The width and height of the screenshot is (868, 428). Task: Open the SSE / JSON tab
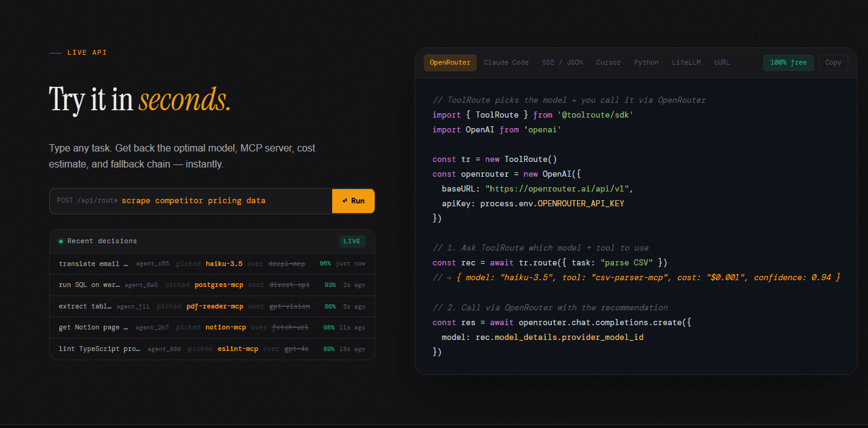(x=562, y=63)
